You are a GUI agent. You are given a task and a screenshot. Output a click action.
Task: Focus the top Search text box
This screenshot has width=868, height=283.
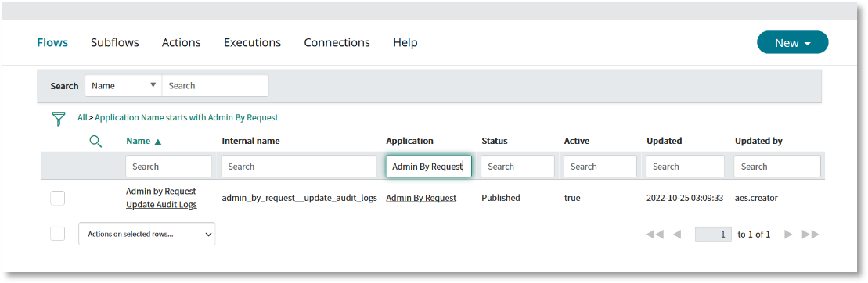click(x=215, y=86)
